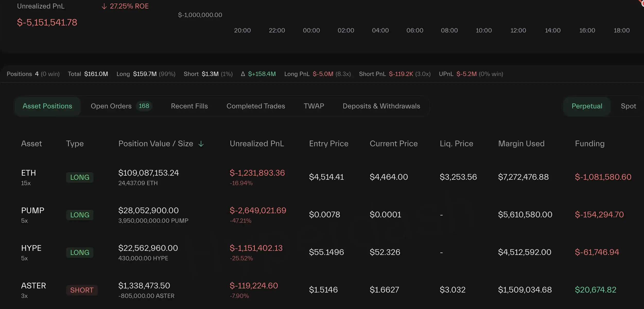Screen dimensions: 644x309
Task: Sort by Unrealized PnL column header
Action: (x=257, y=144)
